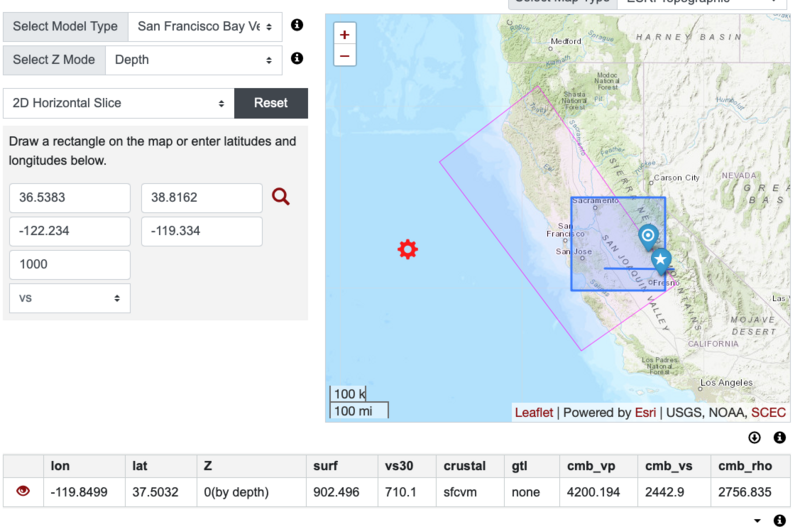The image size is (800, 527).
Task: Click the red magnifier search icon
Action: point(281,196)
